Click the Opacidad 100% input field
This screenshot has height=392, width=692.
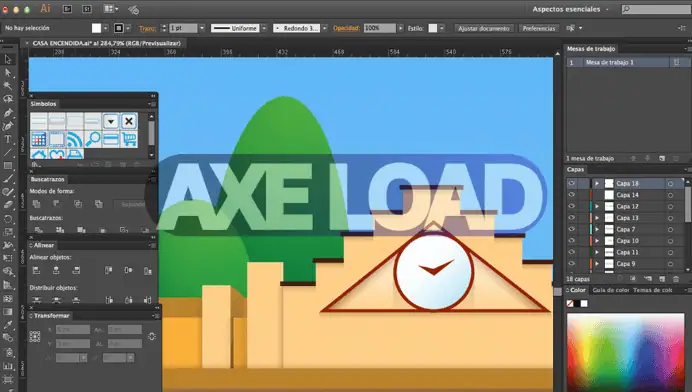[x=379, y=28]
